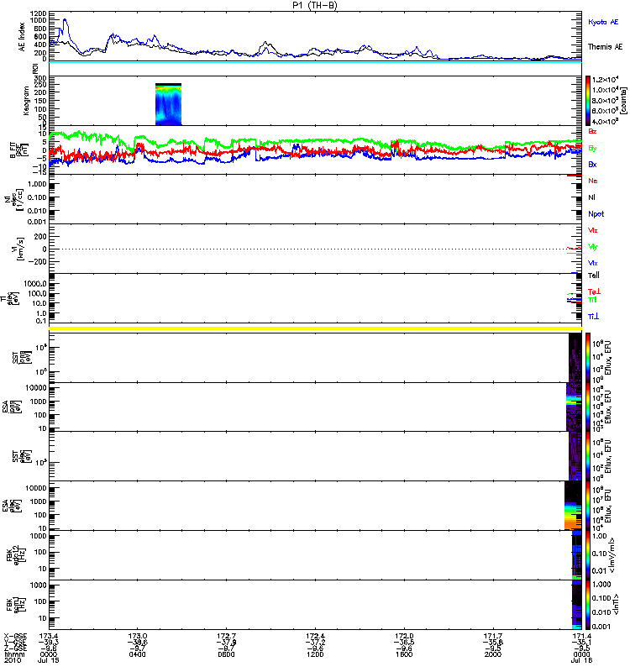The width and height of the screenshot is (630, 672).
Task: Click the B_FIT y-axis label
Action: point(18,150)
